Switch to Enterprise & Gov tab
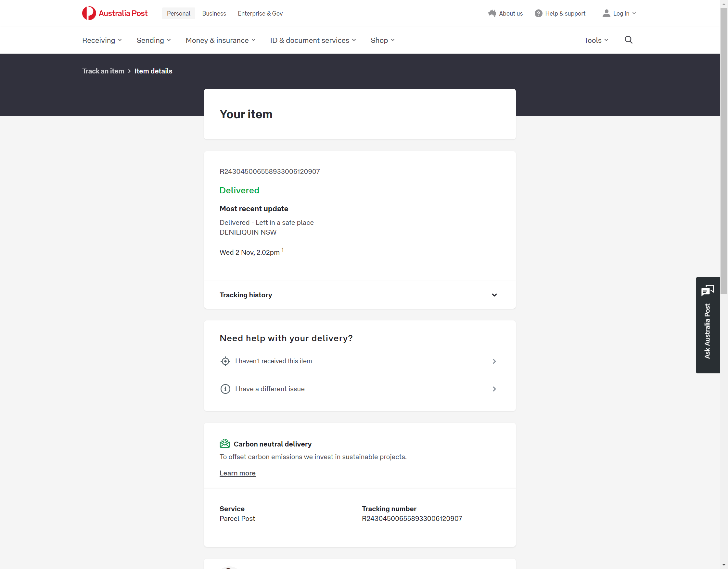This screenshot has width=728, height=569. pos(260,13)
